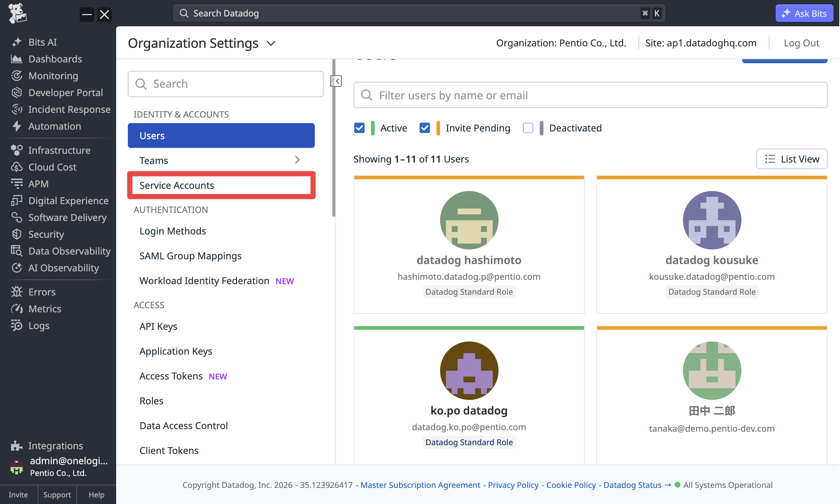
Task: Click the Infrastructure hexagons icon
Action: tap(16, 150)
